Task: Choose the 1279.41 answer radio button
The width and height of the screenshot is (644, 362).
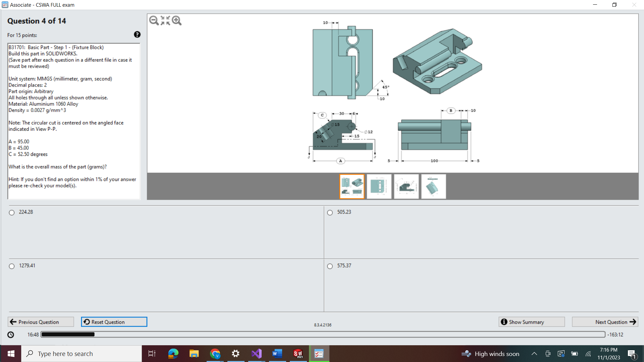Action: click(x=12, y=266)
